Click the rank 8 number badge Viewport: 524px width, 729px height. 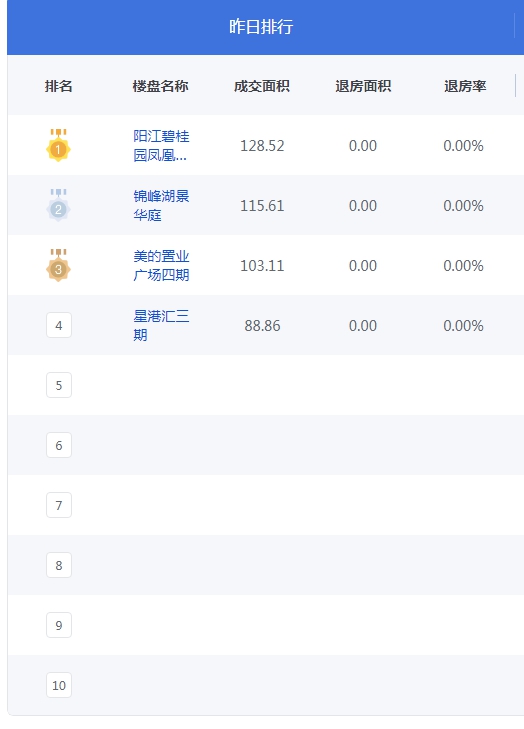(x=59, y=565)
